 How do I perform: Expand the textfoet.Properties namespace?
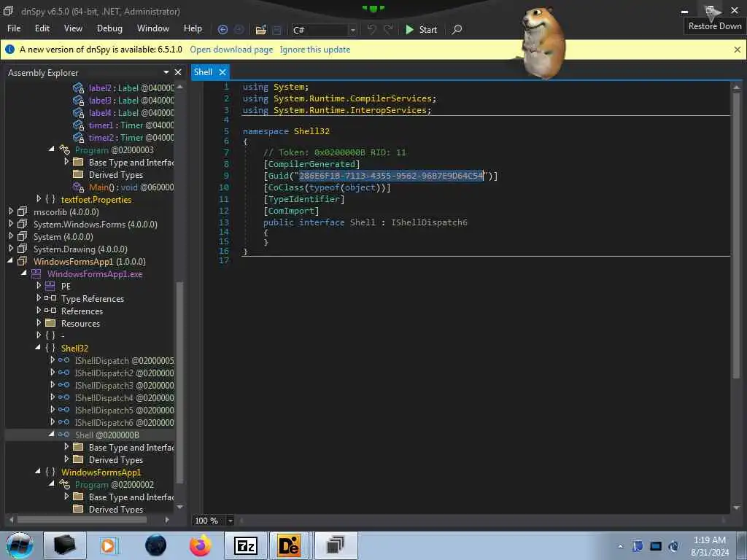tap(39, 199)
